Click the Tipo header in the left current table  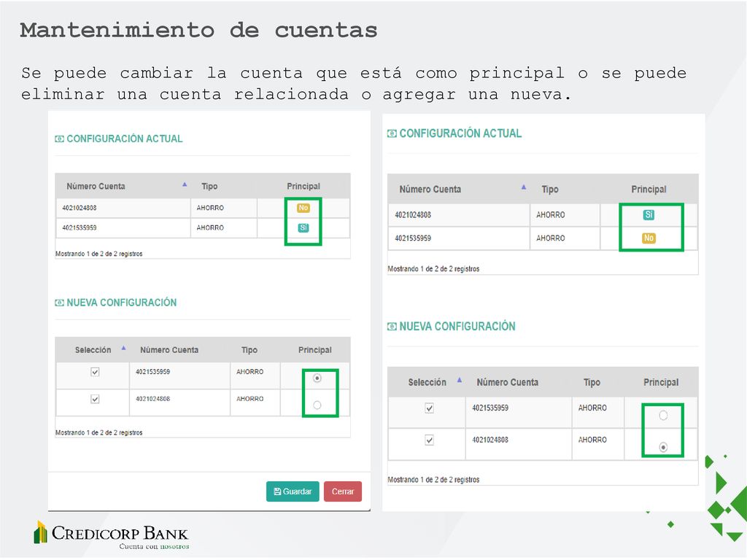click(209, 186)
